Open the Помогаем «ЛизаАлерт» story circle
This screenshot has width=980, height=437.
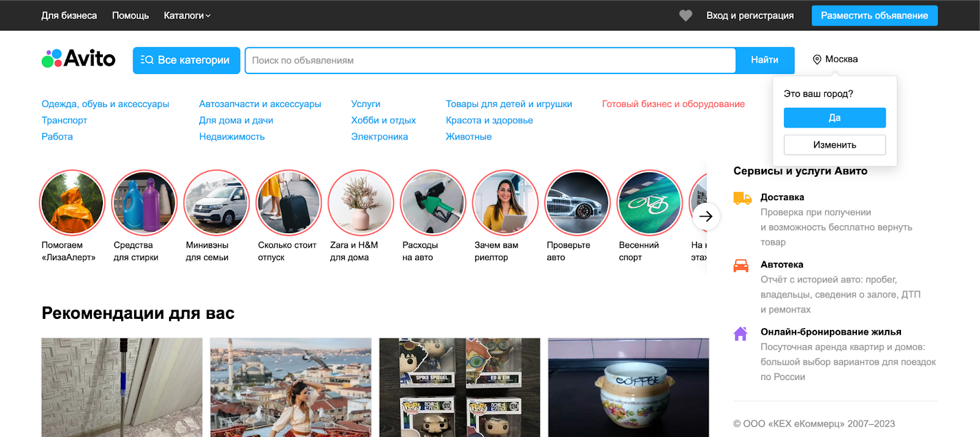coord(72,203)
